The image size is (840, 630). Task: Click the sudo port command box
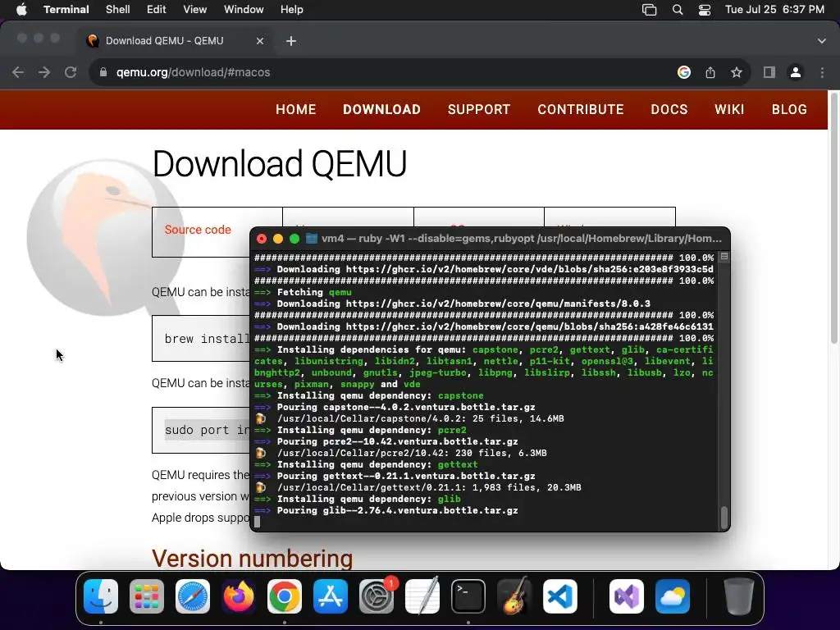(201, 430)
